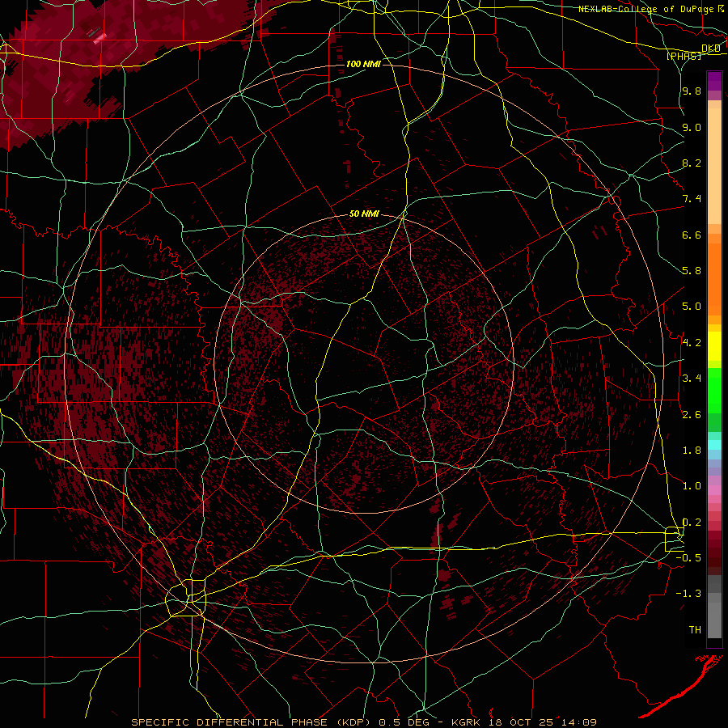Pick the purple top segment of color scale

[714, 81]
